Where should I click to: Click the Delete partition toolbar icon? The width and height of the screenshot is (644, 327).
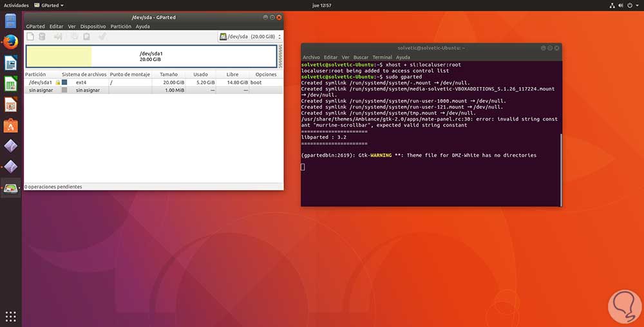coord(42,37)
